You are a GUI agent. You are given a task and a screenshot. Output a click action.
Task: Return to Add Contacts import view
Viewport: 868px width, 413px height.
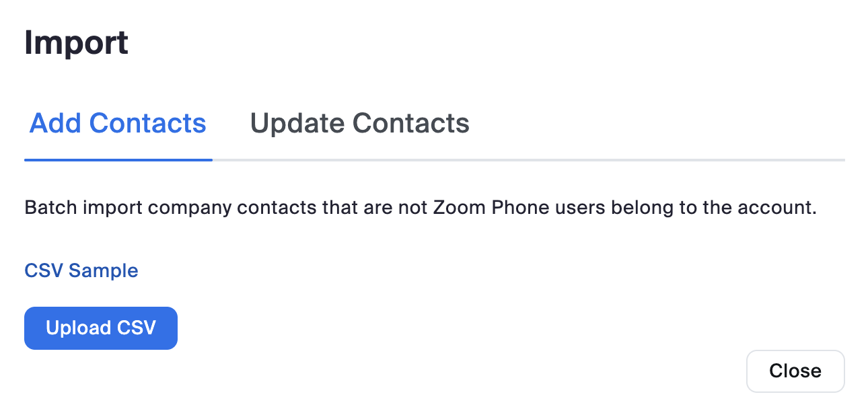point(118,124)
